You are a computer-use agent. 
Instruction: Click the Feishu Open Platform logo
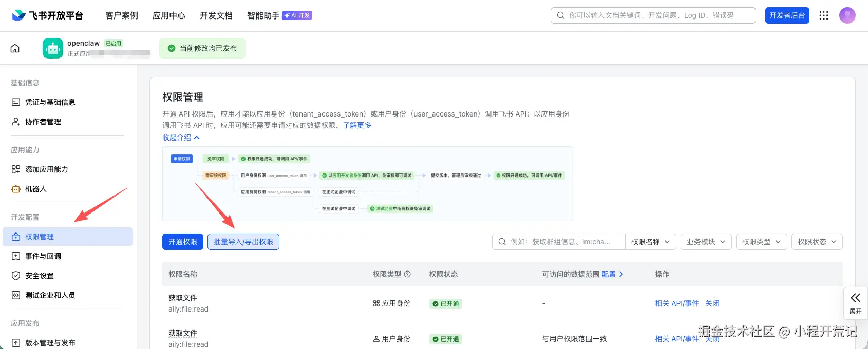tap(47, 15)
